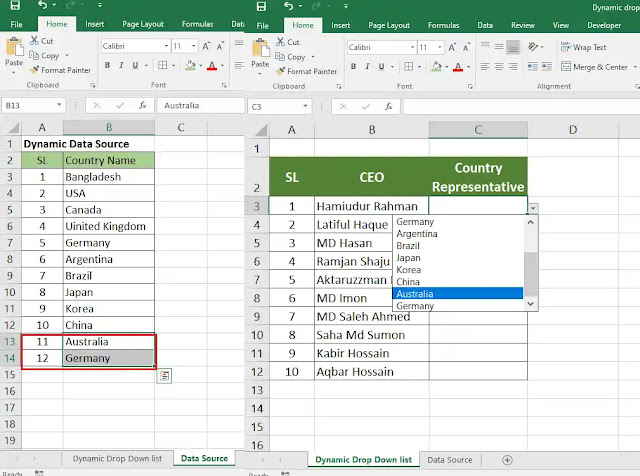
Task: Click formula bar showing Australia
Action: click(x=200, y=105)
